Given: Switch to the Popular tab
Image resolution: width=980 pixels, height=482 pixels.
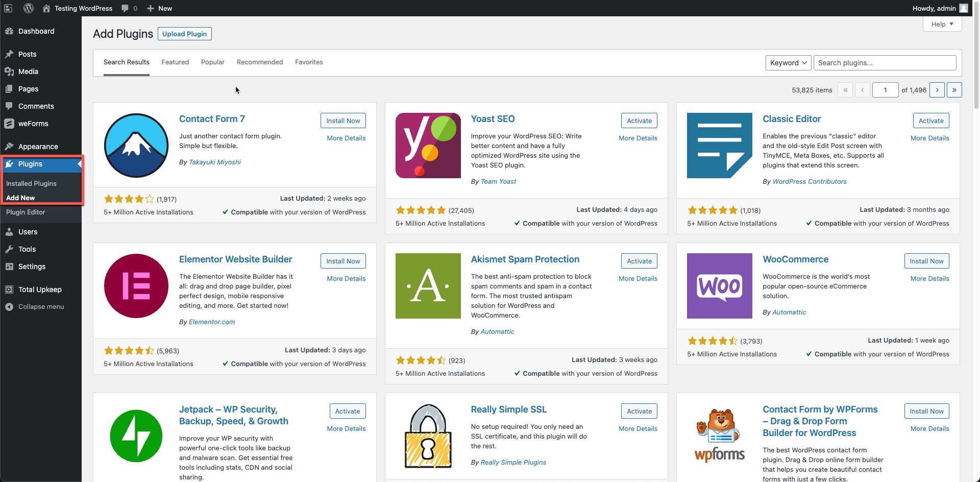Looking at the screenshot, I should click(212, 62).
